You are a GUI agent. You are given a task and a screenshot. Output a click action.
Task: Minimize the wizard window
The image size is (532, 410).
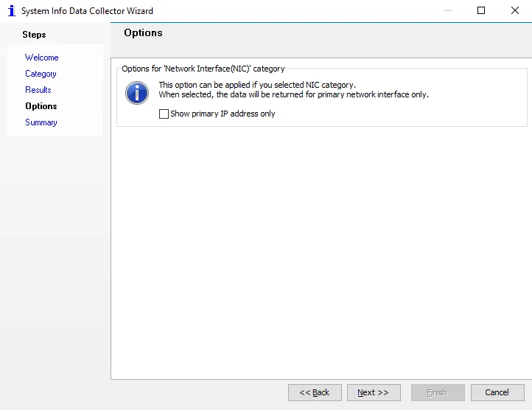448,10
